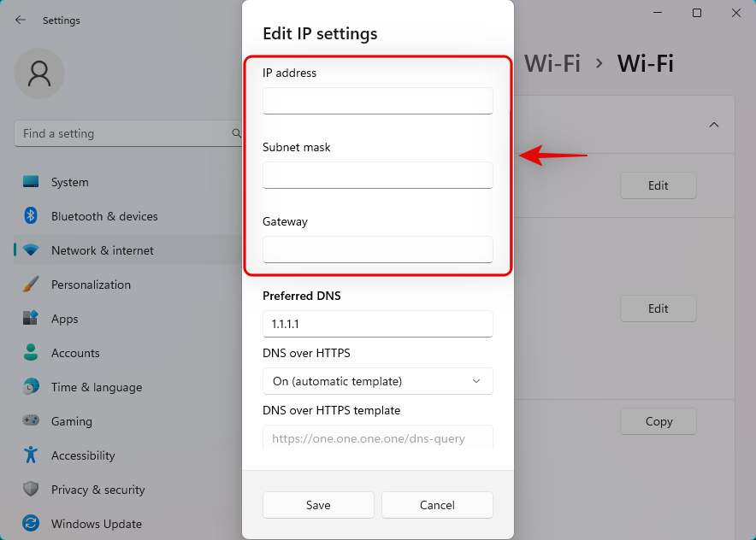Viewport: 756px width, 540px height.
Task: Collapse the Wi-Fi properties section chevron
Action: click(x=714, y=125)
